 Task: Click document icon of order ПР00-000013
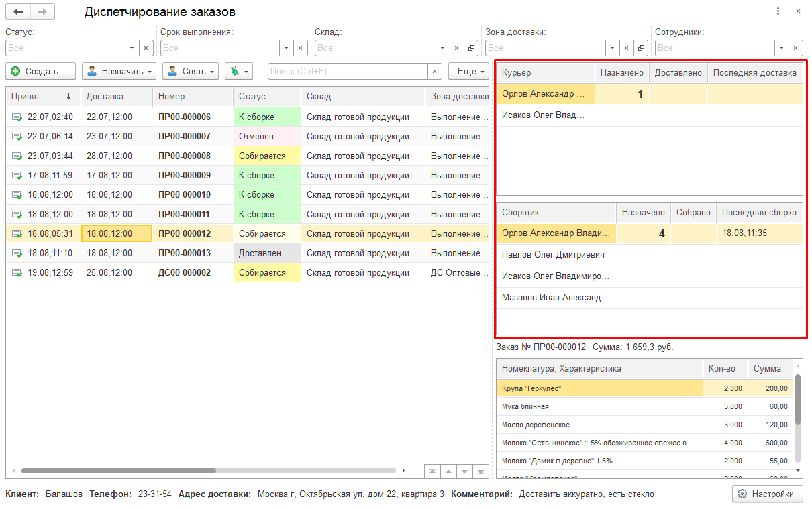coord(17,253)
